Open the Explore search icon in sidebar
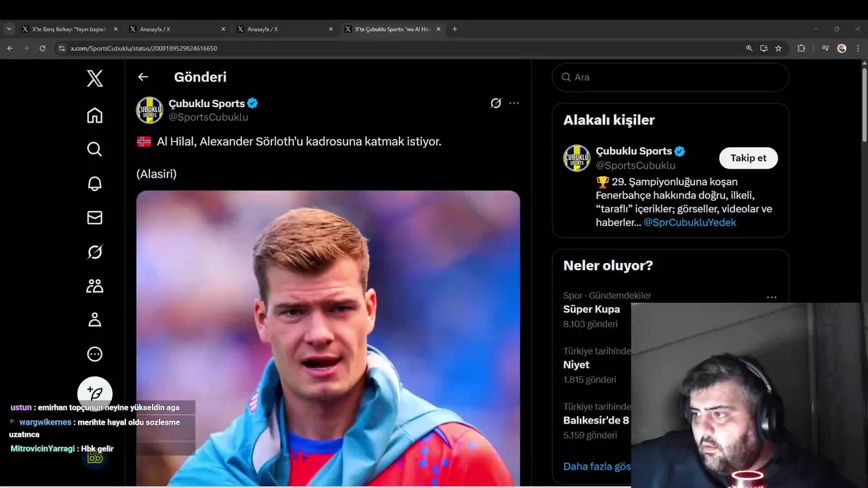The height and width of the screenshot is (488, 868). (x=95, y=149)
